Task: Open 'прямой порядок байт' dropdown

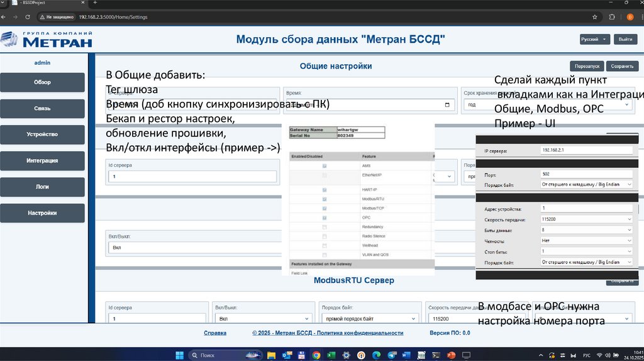Action: (x=370, y=319)
